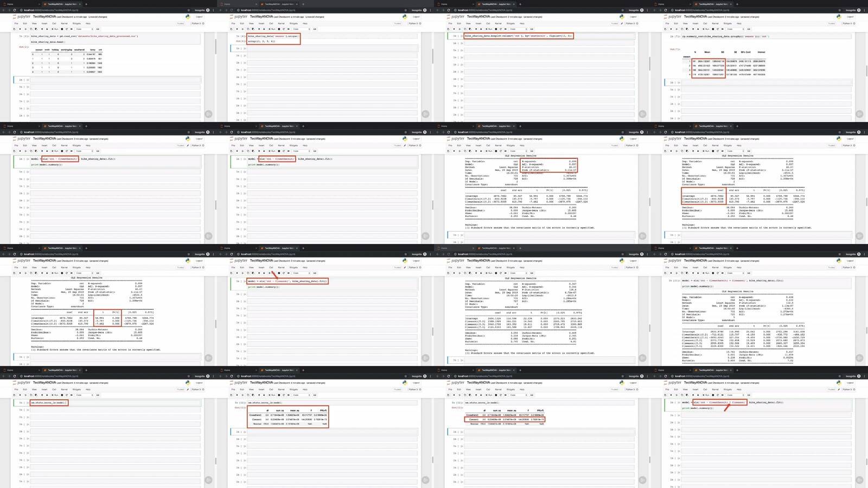
Task: Click Save icon in the read_csv head() notebook
Action: tap(14, 29)
